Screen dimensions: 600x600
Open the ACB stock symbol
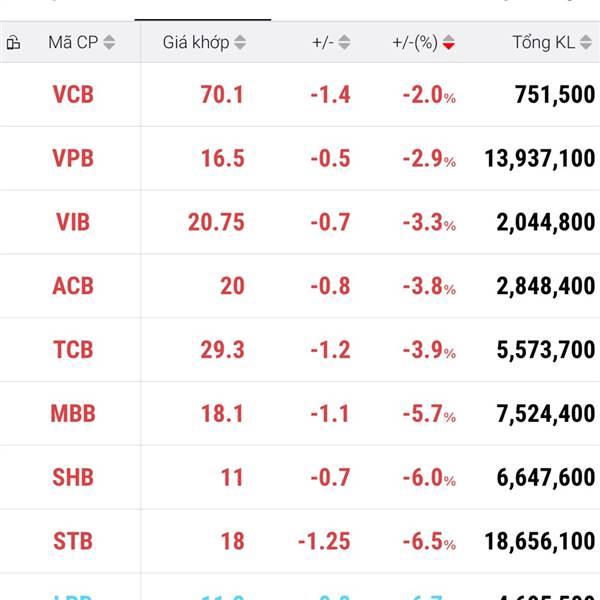[x=73, y=286]
